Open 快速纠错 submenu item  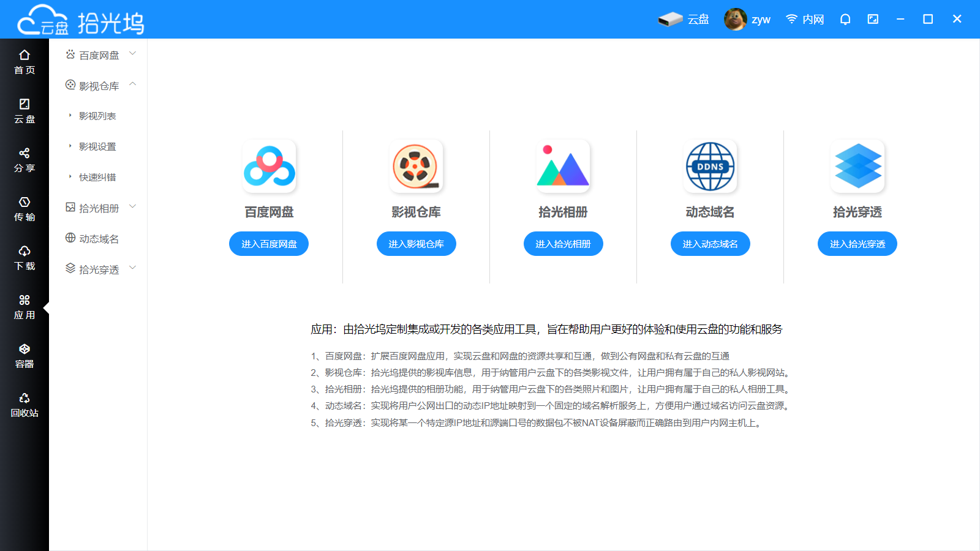click(x=97, y=177)
